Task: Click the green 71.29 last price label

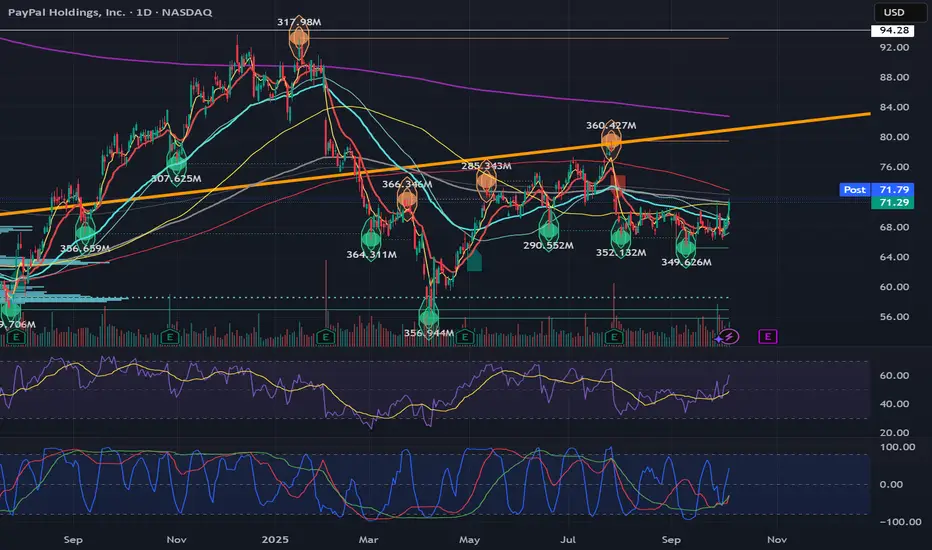Action: [893, 203]
